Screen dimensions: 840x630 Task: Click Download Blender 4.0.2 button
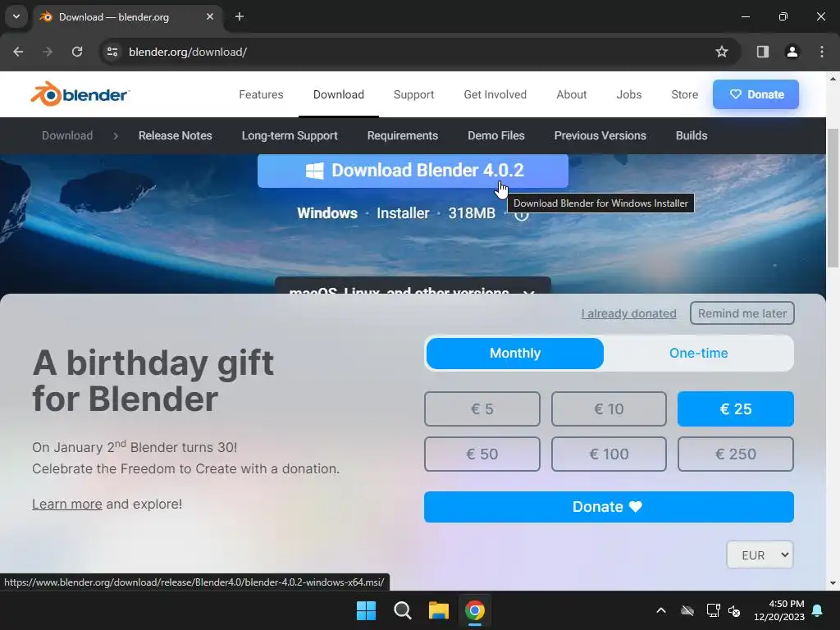click(413, 171)
